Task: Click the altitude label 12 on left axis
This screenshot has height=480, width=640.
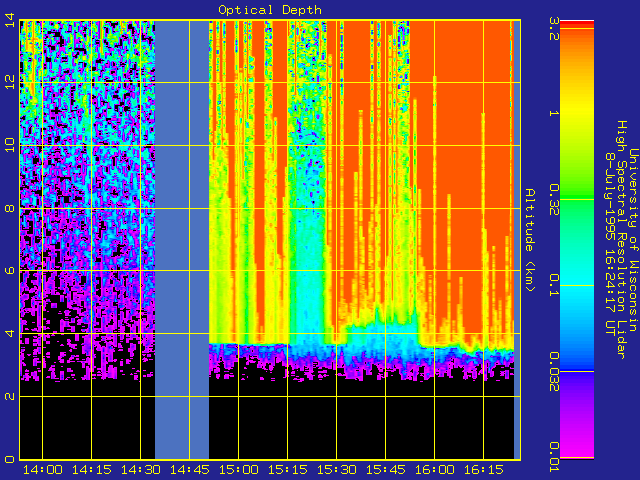Action: click(x=10, y=82)
